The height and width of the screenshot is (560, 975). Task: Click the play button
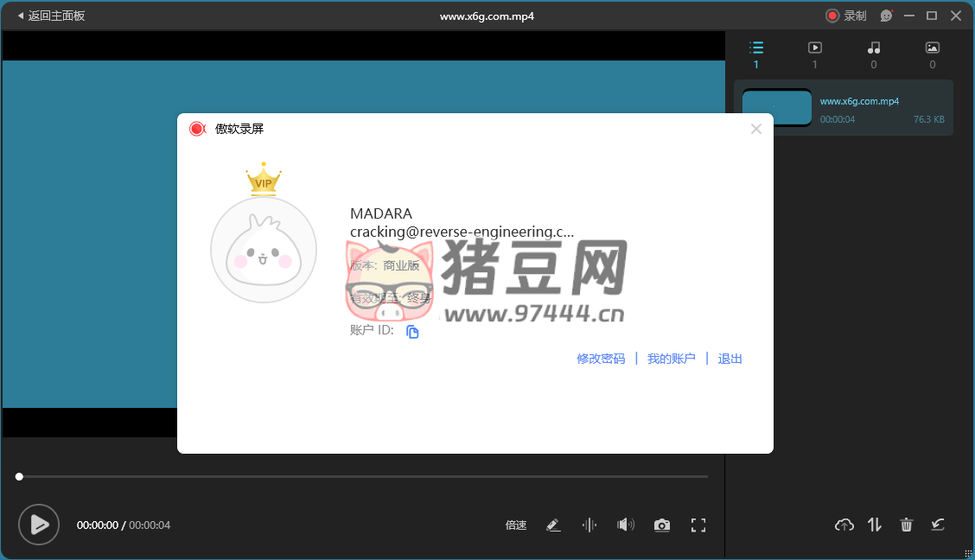coord(39,525)
